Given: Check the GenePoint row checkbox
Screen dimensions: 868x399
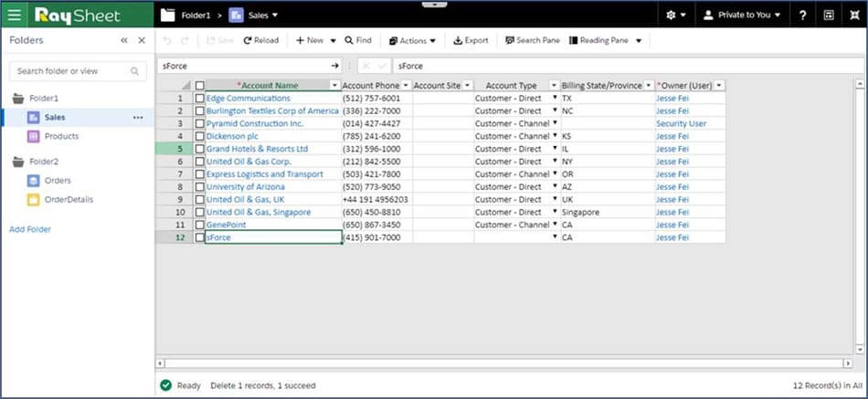Looking at the screenshot, I should click(x=200, y=225).
